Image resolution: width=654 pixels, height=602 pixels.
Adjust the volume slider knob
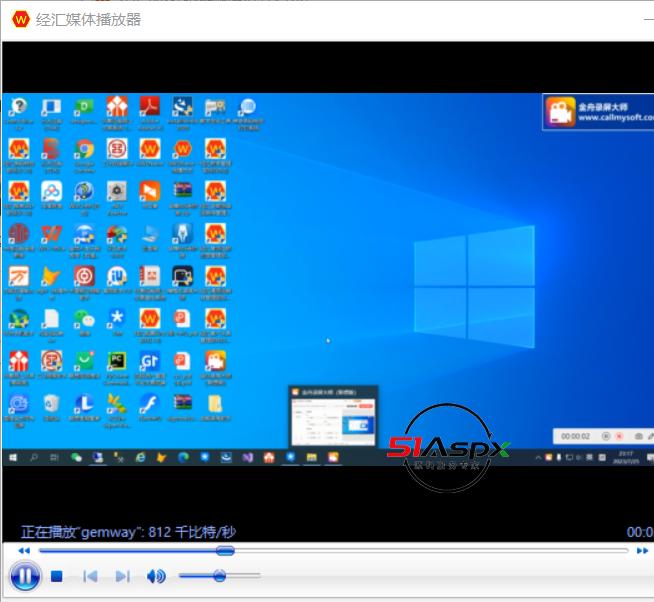pos(219,576)
